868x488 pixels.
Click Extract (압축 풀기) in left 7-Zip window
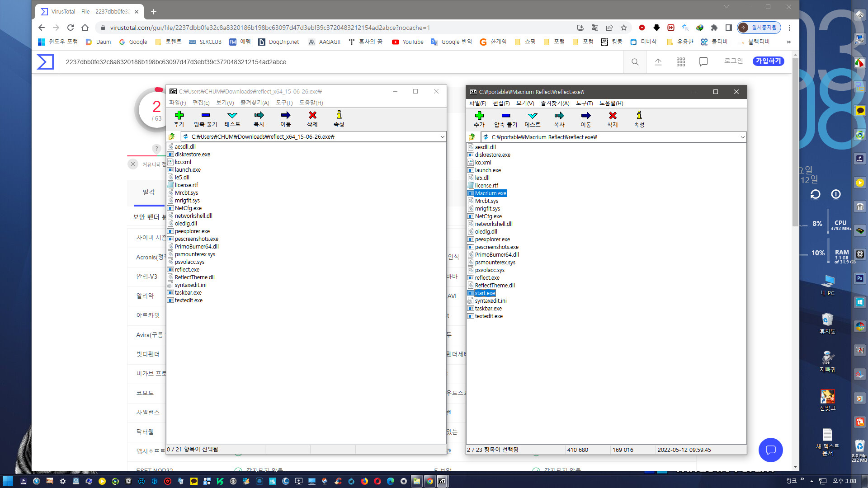(206, 119)
